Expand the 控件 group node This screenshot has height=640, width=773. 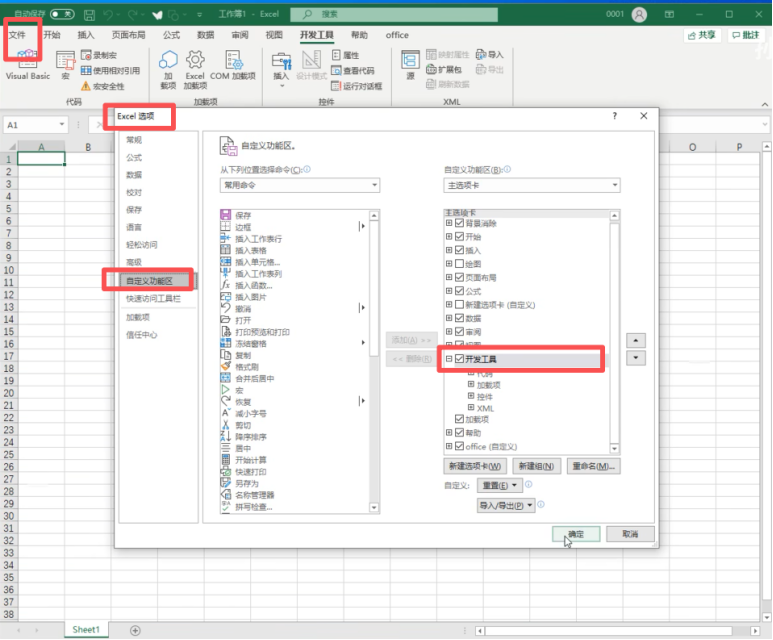(471, 396)
